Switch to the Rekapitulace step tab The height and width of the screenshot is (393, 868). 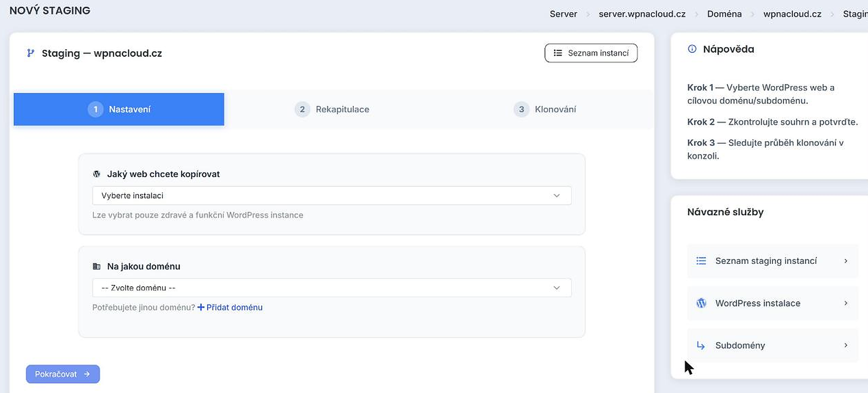[332, 109]
